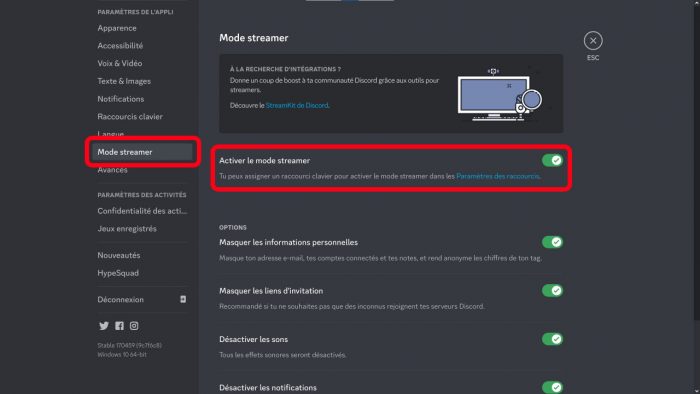This screenshot has width=700, height=394.
Task: Disable Masquer les informations personnelles switch
Action: pos(552,242)
